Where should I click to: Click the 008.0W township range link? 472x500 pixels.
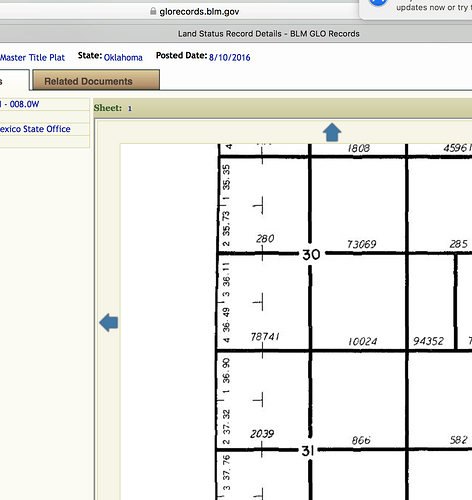[24, 104]
